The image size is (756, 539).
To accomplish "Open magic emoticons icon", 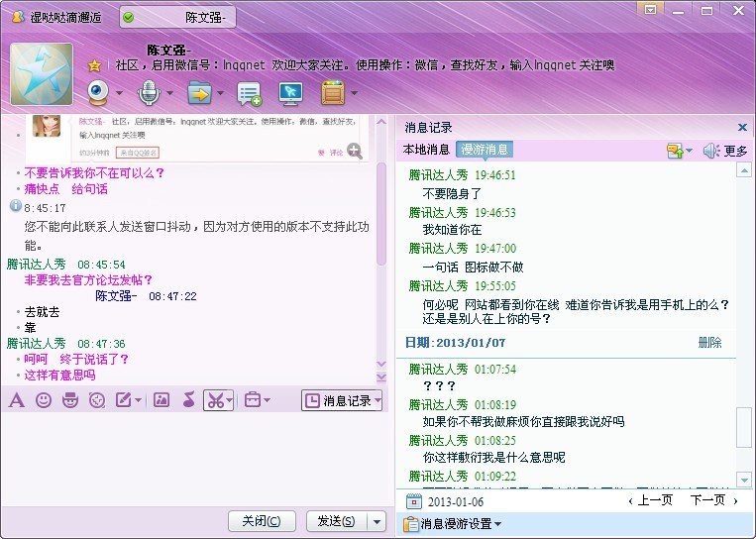I will coord(70,400).
